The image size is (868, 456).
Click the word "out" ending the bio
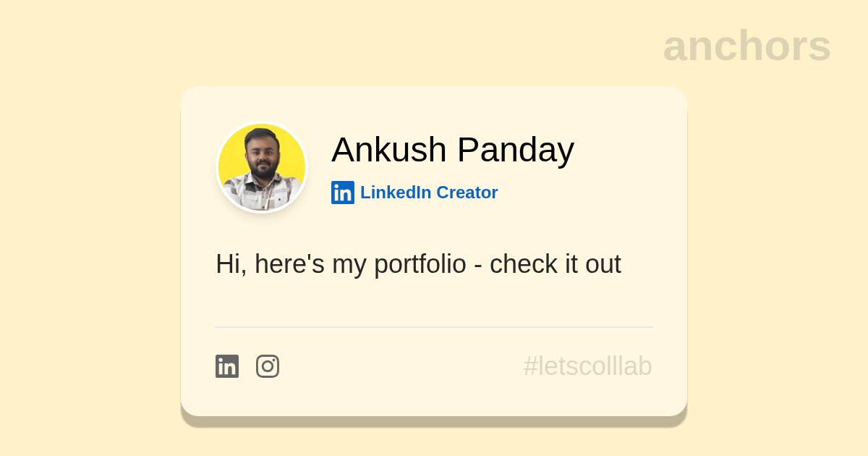(603, 264)
